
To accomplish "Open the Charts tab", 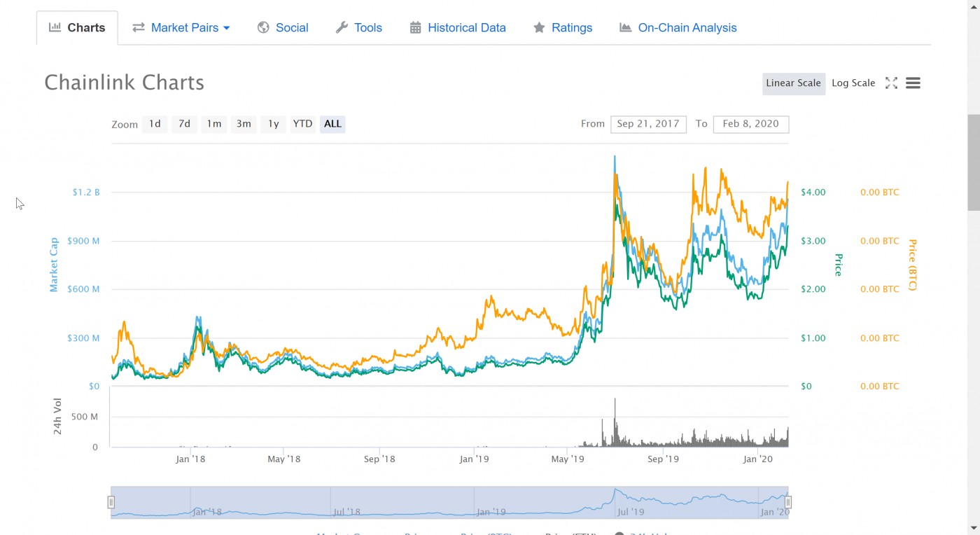I will 77,28.
